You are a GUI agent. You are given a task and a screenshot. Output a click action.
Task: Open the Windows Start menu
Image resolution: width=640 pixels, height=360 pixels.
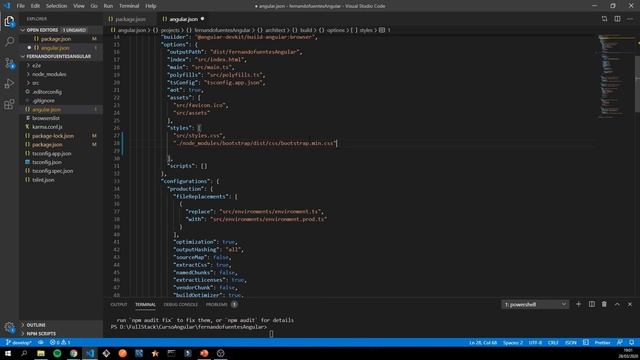pyautogui.click(x=8, y=353)
